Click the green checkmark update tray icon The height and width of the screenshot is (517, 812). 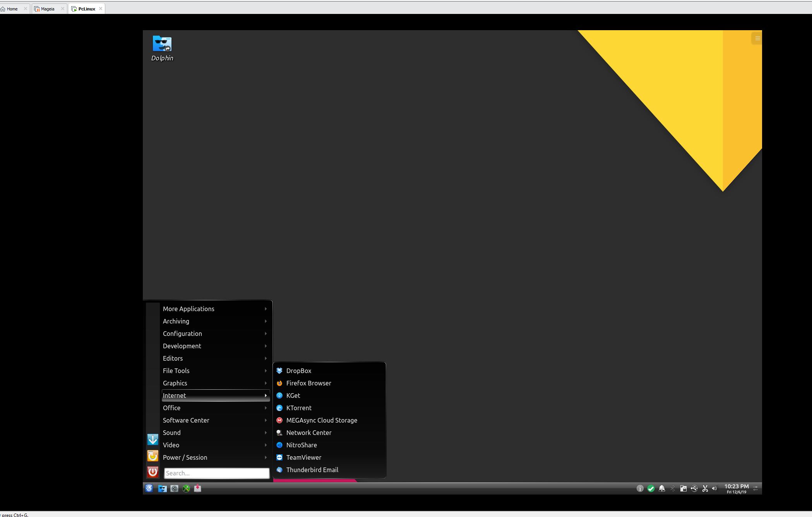coord(651,488)
